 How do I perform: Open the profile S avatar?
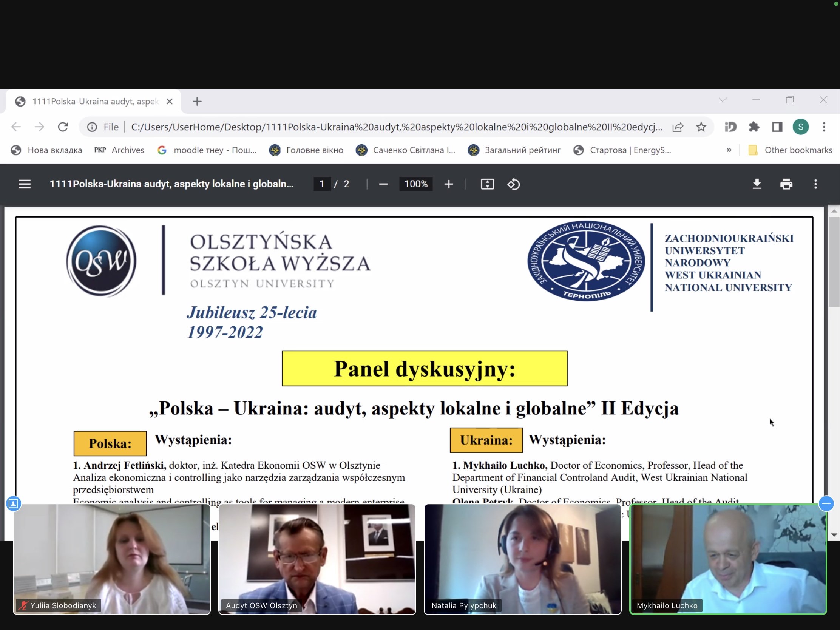(800, 127)
